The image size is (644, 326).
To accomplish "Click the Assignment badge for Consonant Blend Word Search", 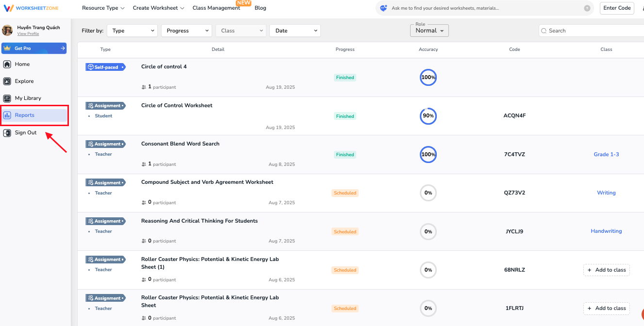I will pyautogui.click(x=105, y=144).
